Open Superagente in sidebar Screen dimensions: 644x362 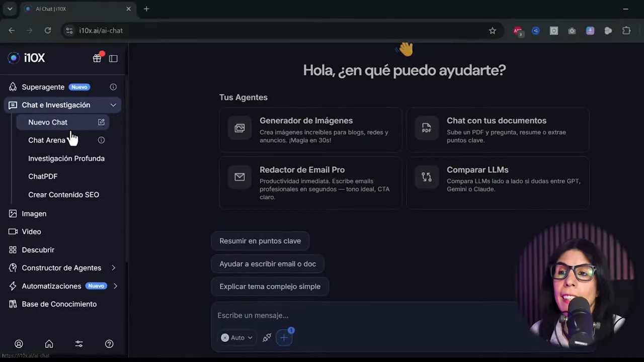coord(43,87)
